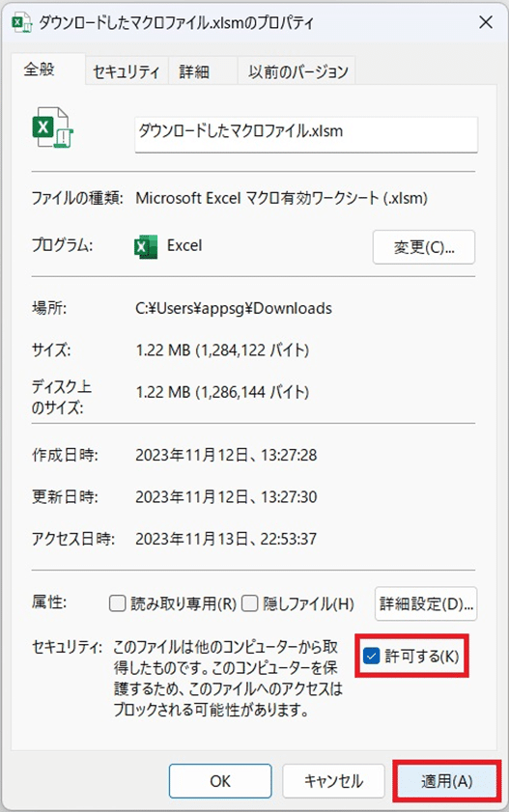Click the file name input field

point(306,134)
